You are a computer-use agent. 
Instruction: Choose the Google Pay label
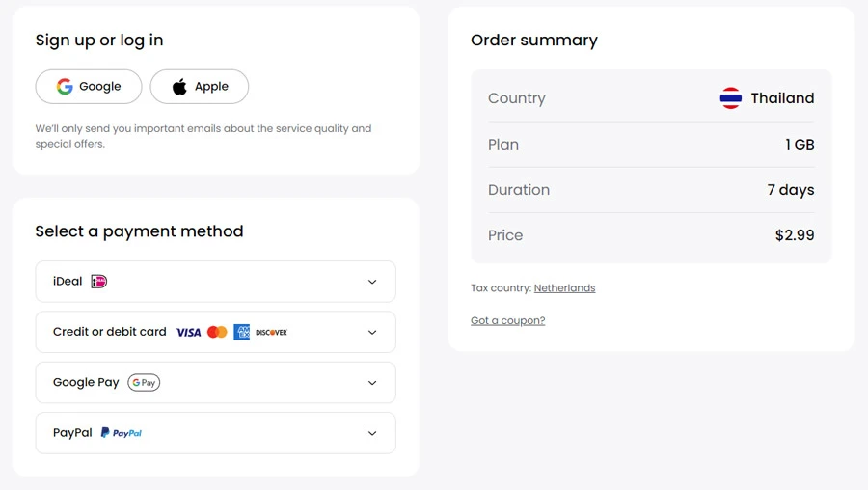pos(86,383)
